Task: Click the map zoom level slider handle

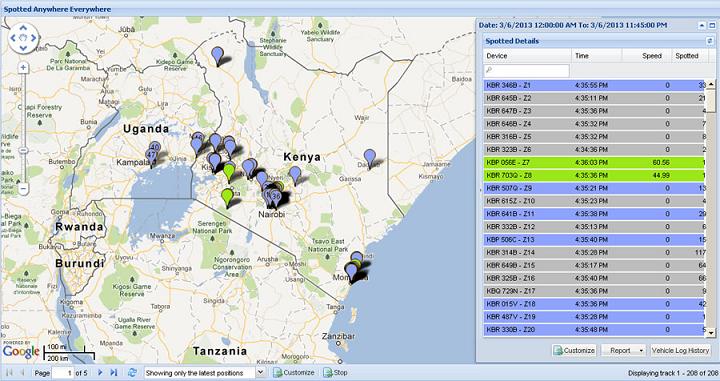Action: [23, 151]
